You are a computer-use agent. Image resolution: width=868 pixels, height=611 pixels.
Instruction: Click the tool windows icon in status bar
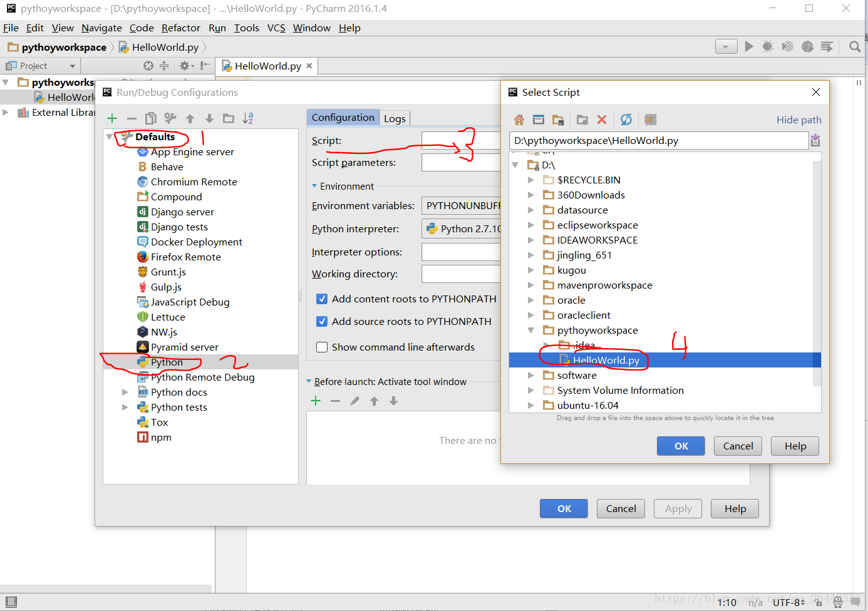point(11,602)
